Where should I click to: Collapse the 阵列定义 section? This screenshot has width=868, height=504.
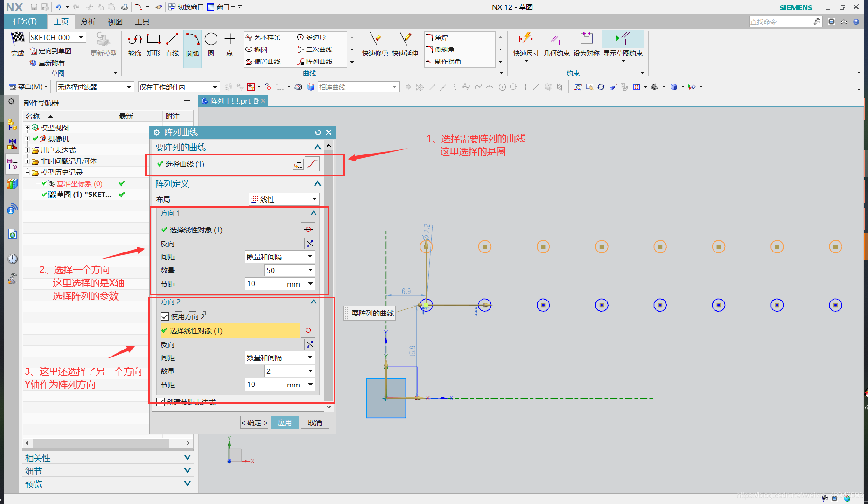coord(317,184)
